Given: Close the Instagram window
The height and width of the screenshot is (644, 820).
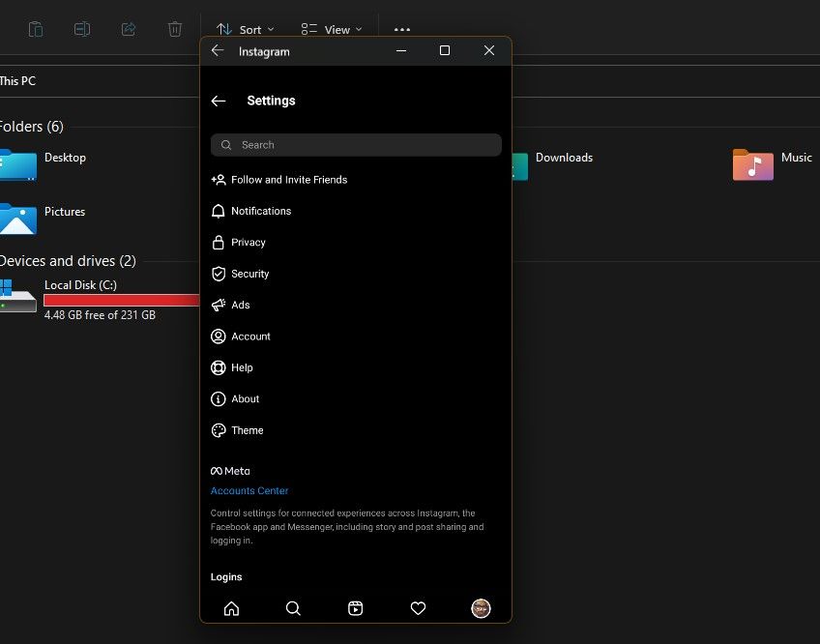Looking at the screenshot, I should [x=489, y=50].
